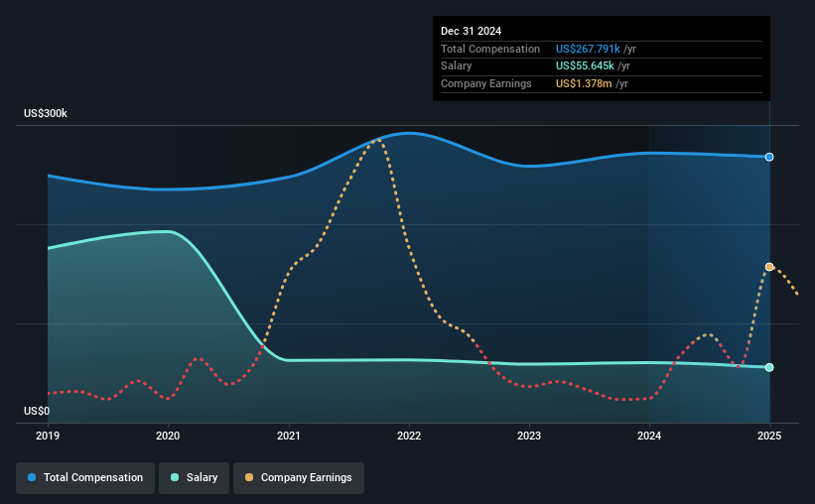This screenshot has width=815, height=504.
Task: Click the 2022 x-axis label
Action: pos(409,436)
